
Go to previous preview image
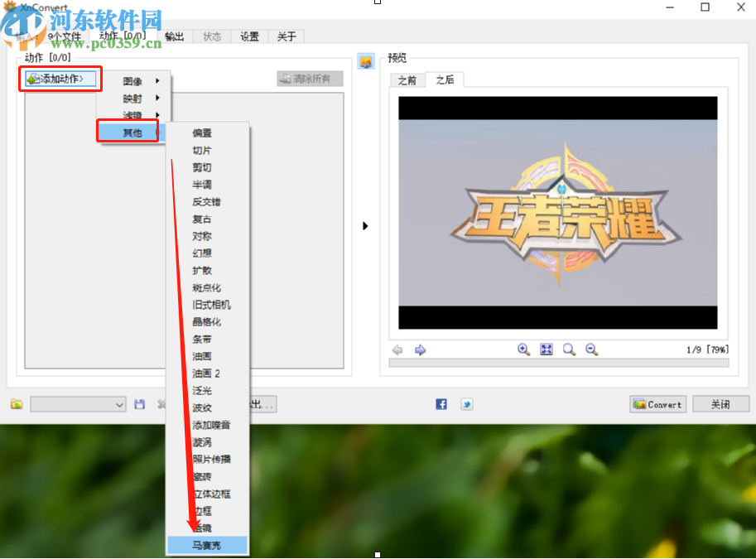click(x=397, y=349)
